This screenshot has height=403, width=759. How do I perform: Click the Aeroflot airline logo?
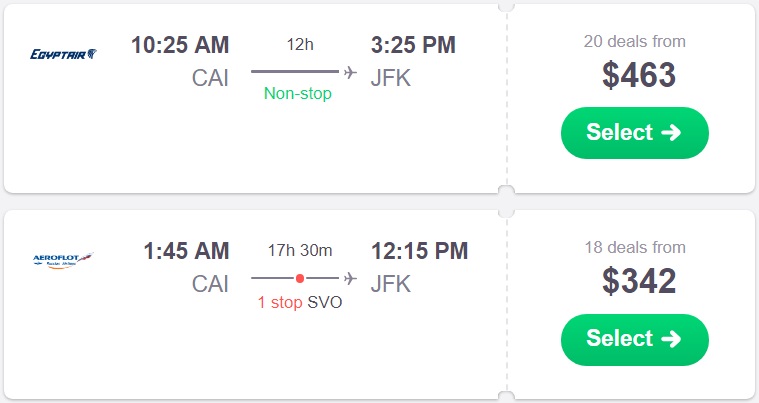point(63,260)
